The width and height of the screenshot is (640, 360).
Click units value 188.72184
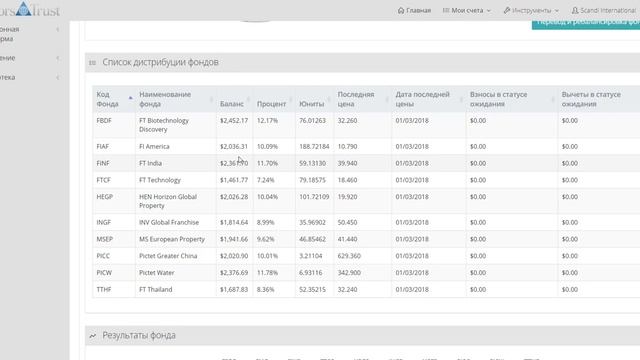(314, 147)
